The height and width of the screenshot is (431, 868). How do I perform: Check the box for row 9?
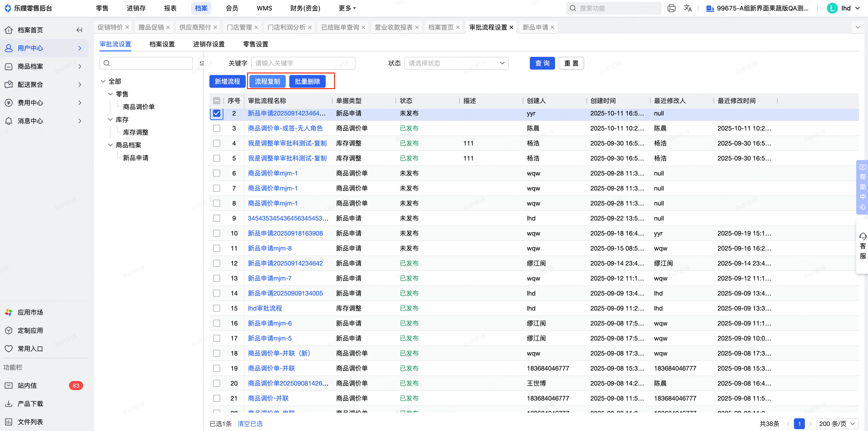click(217, 218)
